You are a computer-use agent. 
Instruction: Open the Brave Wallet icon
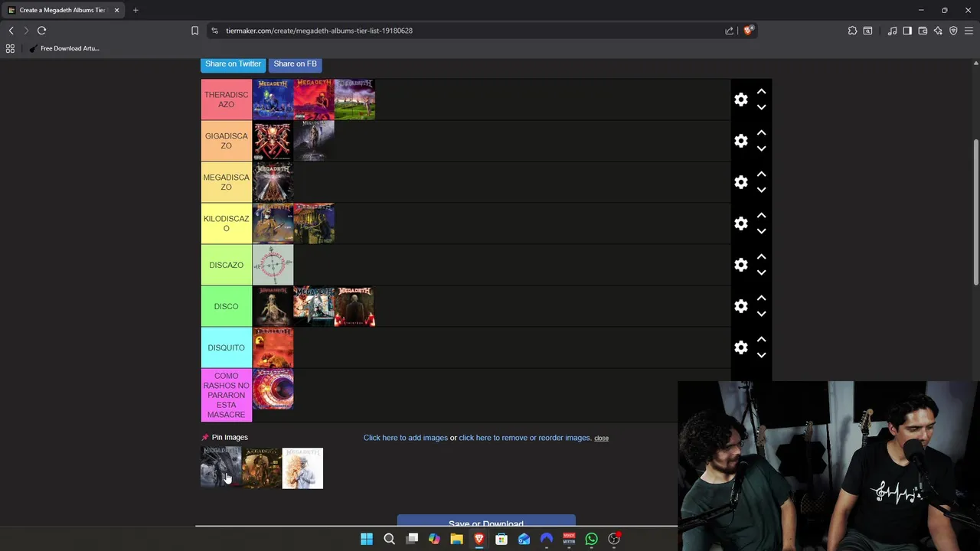(x=923, y=31)
